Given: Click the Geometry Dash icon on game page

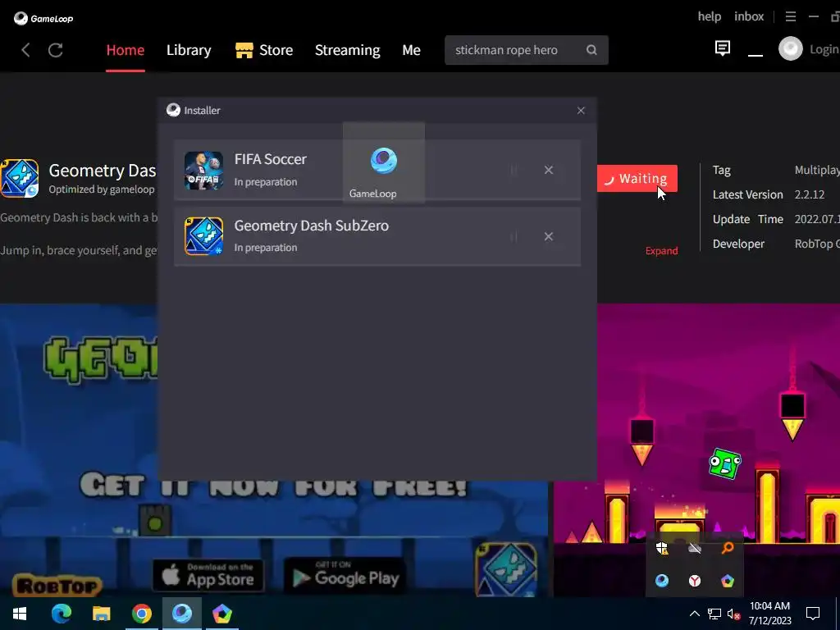Looking at the screenshot, I should (20, 178).
